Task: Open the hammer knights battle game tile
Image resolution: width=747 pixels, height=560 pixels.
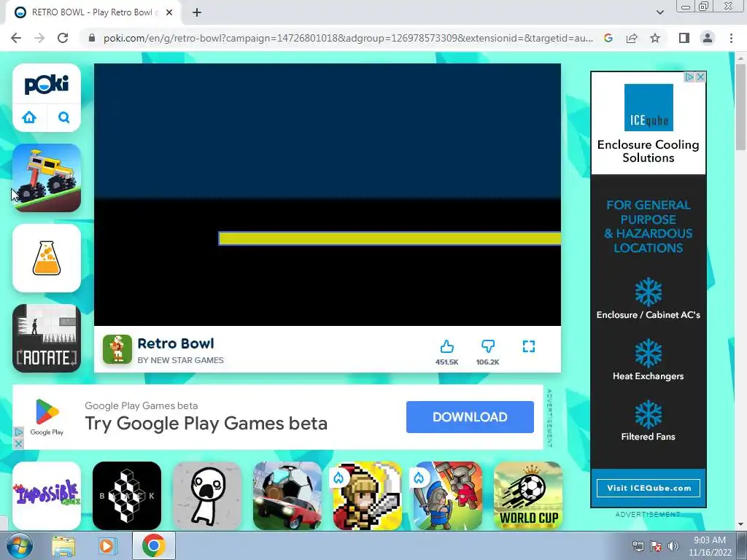Action: (447, 496)
